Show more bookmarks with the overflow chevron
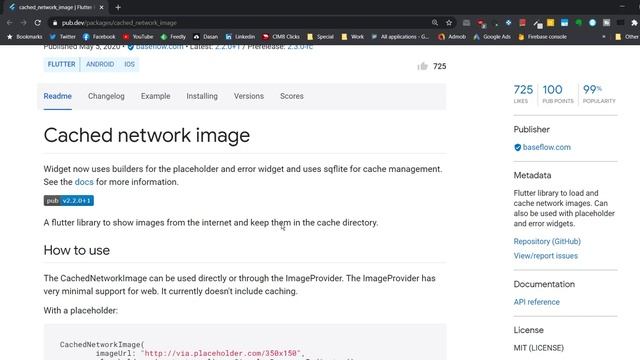Screen dimensions: 640x360 point(604,37)
